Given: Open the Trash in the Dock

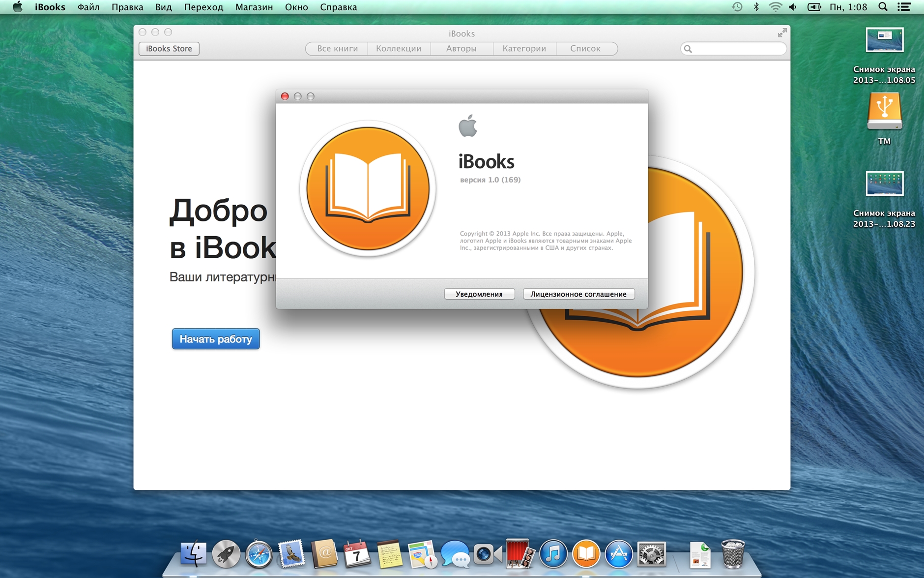Looking at the screenshot, I should [x=733, y=554].
